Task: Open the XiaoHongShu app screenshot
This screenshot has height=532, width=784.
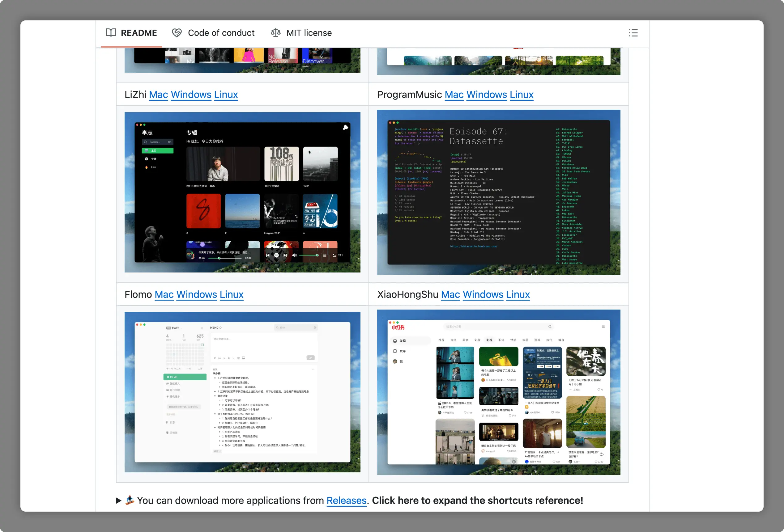Action: pyautogui.click(x=499, y=392)
